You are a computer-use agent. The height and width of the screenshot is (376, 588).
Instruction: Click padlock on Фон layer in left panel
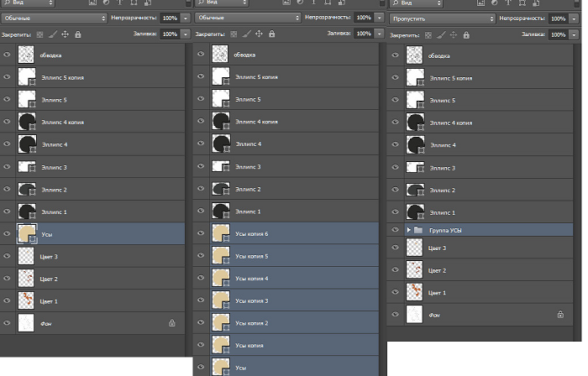point(171,322)
